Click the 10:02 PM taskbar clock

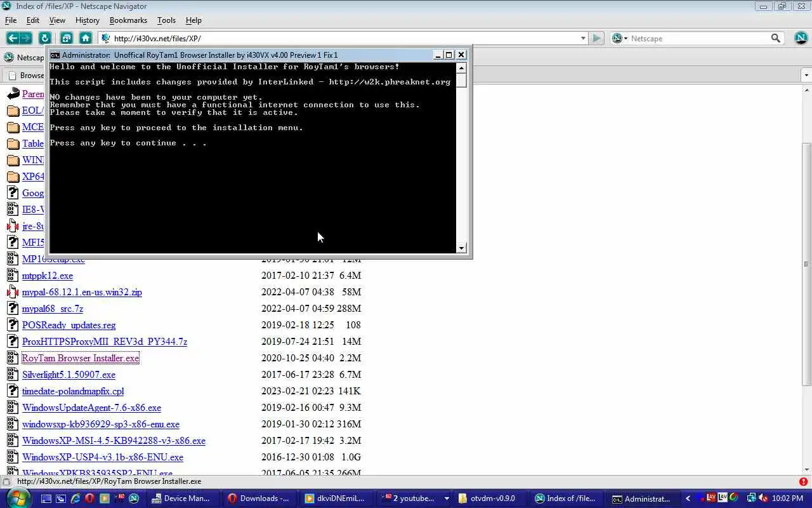789,498
